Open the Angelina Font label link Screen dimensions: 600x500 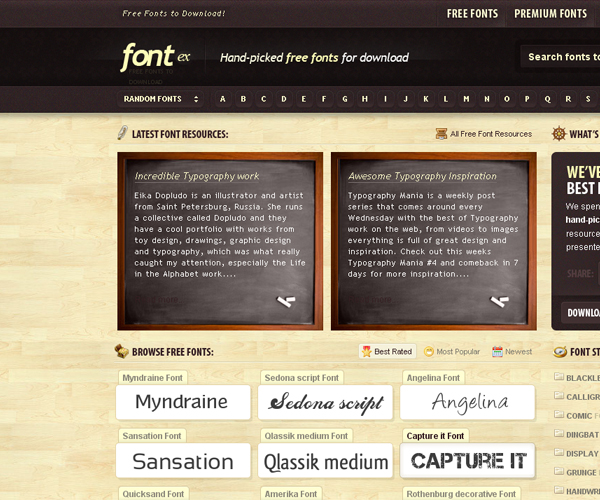[433, 378]
